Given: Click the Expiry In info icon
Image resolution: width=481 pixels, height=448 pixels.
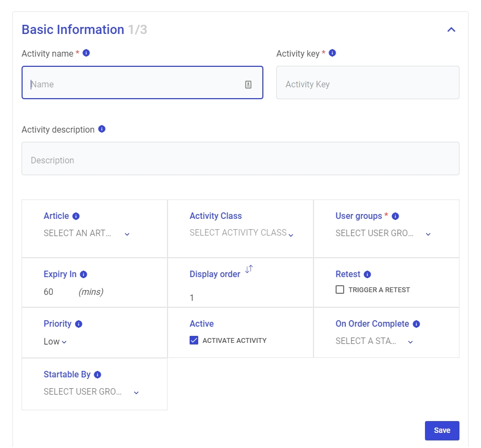Looking at the screenshot, I should (83, 274).
